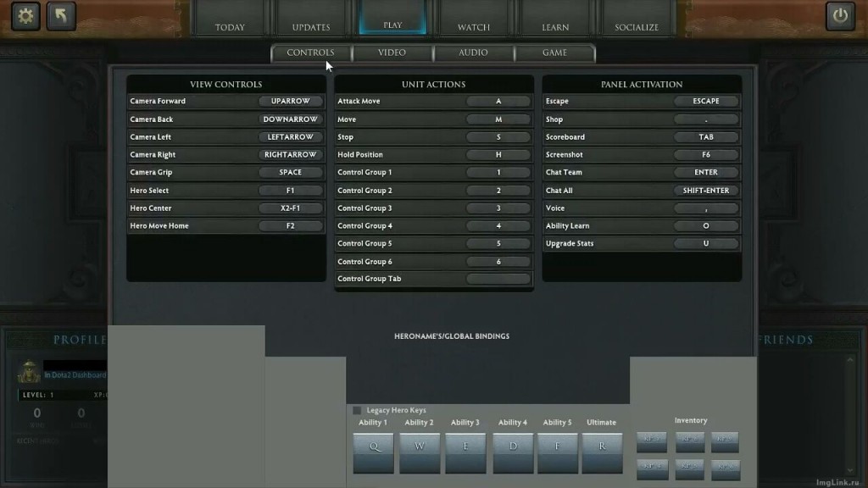
Task: Change the Ability Learn O binding
Action: [706, 226]
